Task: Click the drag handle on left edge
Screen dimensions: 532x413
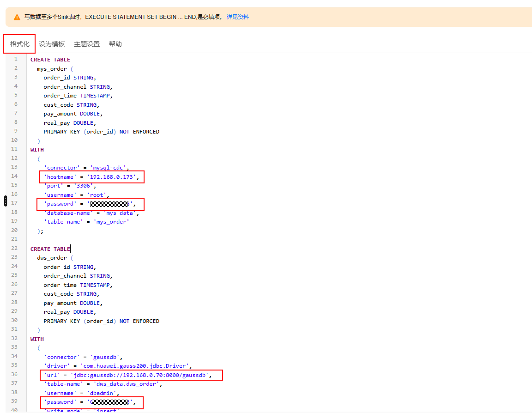Action: [x=5, y=201]
